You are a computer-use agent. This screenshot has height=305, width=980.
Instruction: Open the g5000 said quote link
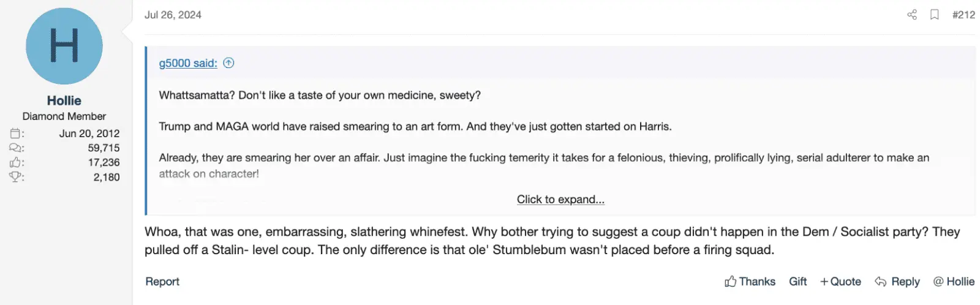[x=188, y=63]
